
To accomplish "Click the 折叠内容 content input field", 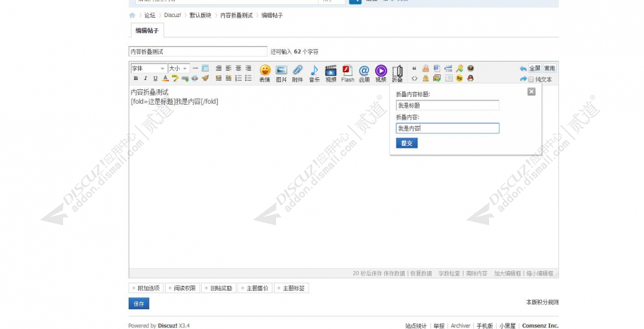I will click(x=447, y=128).
